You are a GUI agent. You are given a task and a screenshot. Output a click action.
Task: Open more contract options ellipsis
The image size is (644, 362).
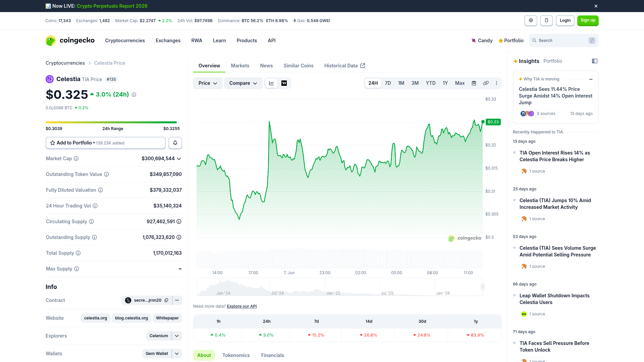177,300
